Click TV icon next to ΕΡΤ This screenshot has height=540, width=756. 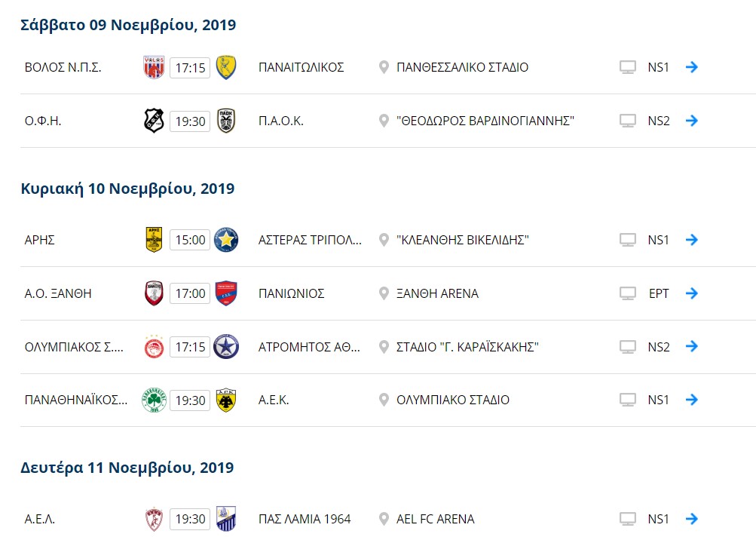628,293
